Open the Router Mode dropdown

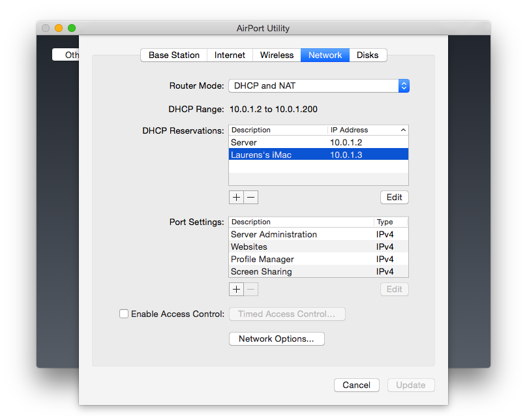pos(319,85)
